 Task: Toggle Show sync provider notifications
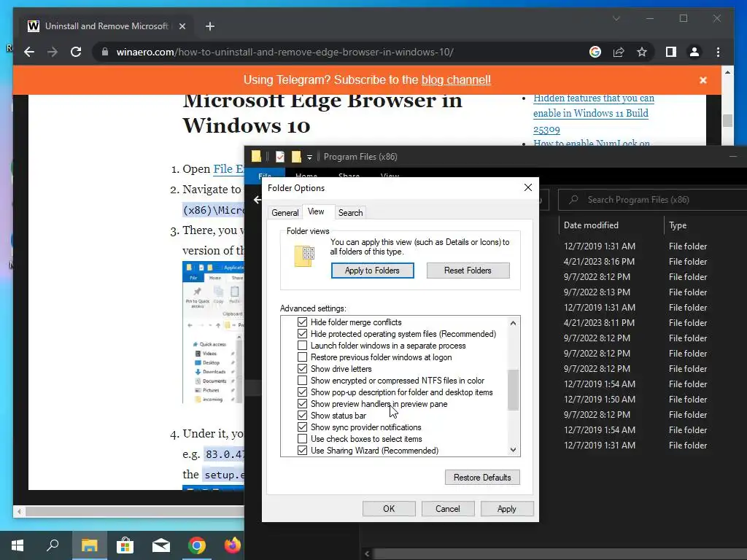(x=302, y=427)
